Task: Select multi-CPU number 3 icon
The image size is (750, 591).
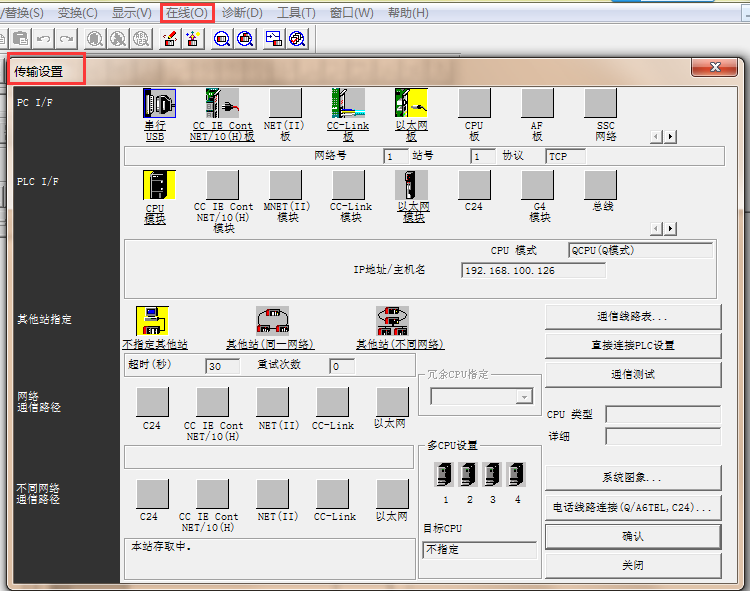Action: (492, 474)
